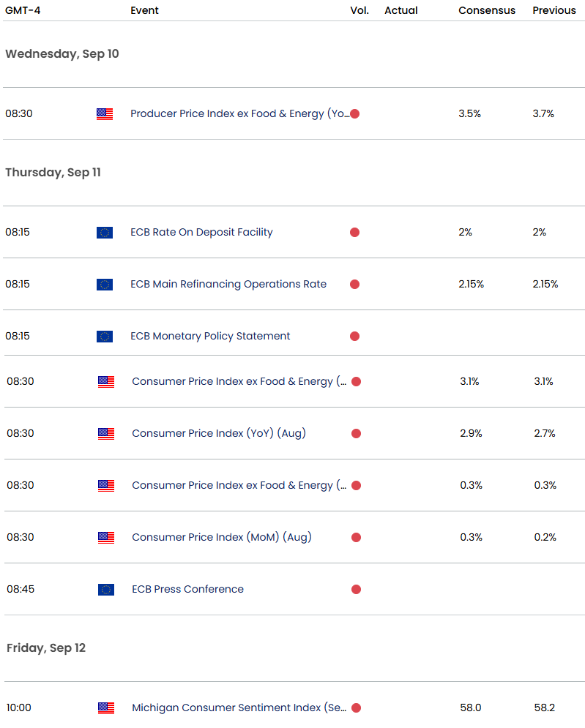Image resolution: width=585 pixels, height=728 pixels.
Task: Click EU flag beside ECB Monetary Policy Statement
Action: tap(105, 337)
